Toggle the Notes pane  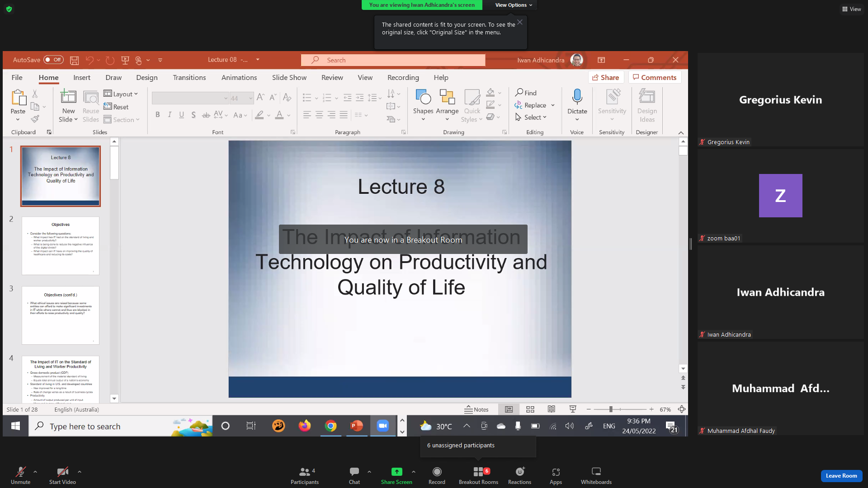[476, 409]
